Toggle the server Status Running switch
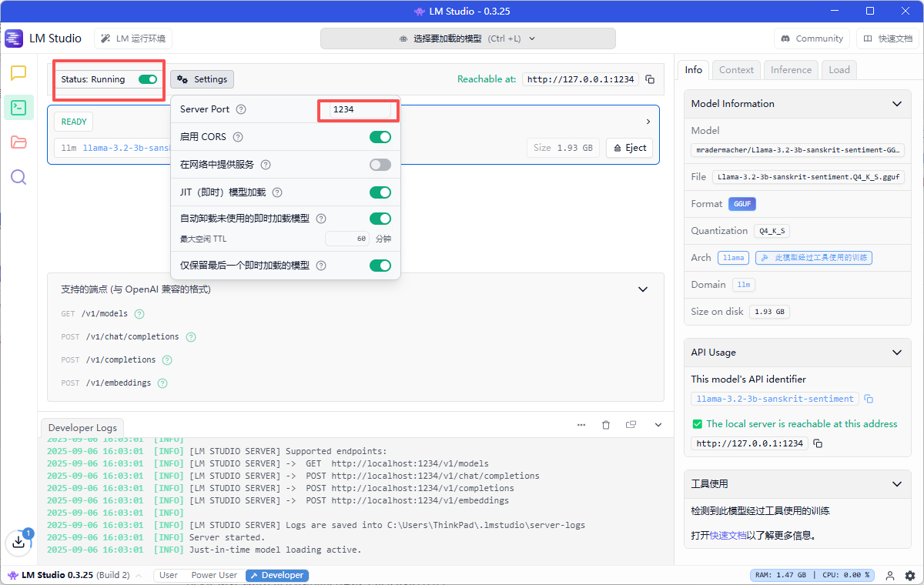This screenshot has width=924, height=585. click(x=148, y=79)
